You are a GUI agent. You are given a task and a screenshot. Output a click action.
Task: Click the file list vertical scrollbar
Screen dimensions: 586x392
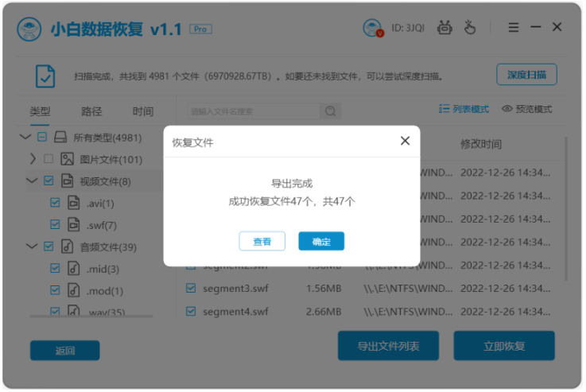(566, 209)
